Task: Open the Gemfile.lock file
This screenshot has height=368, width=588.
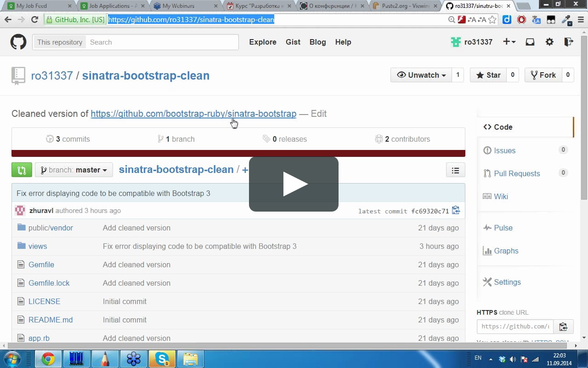Action: [49, 283]
